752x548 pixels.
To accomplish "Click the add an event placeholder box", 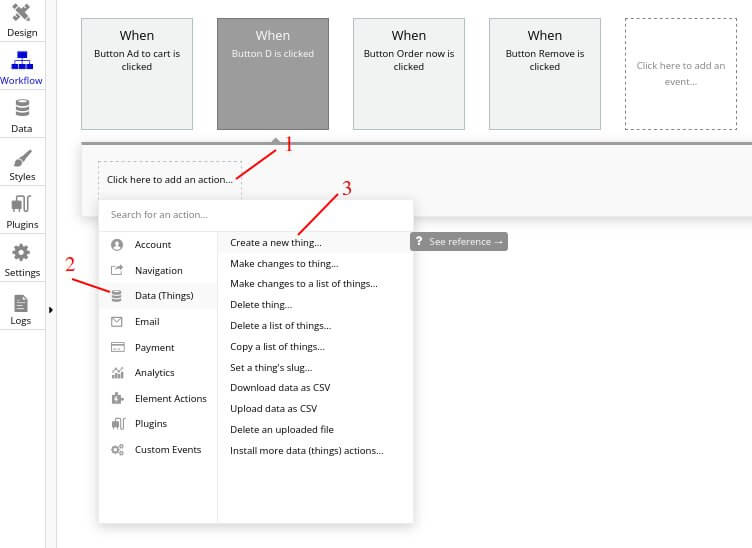I will click(680, 73).
